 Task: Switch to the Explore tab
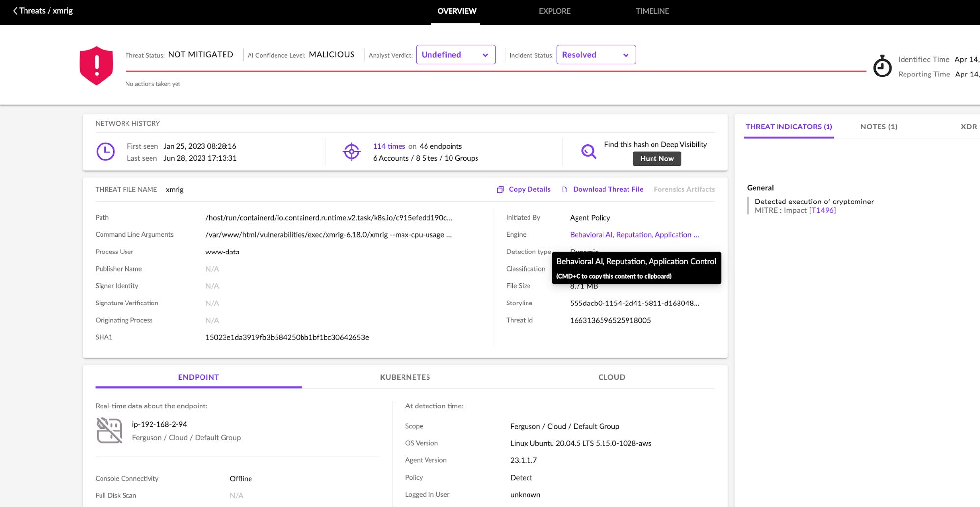point(554,11)
